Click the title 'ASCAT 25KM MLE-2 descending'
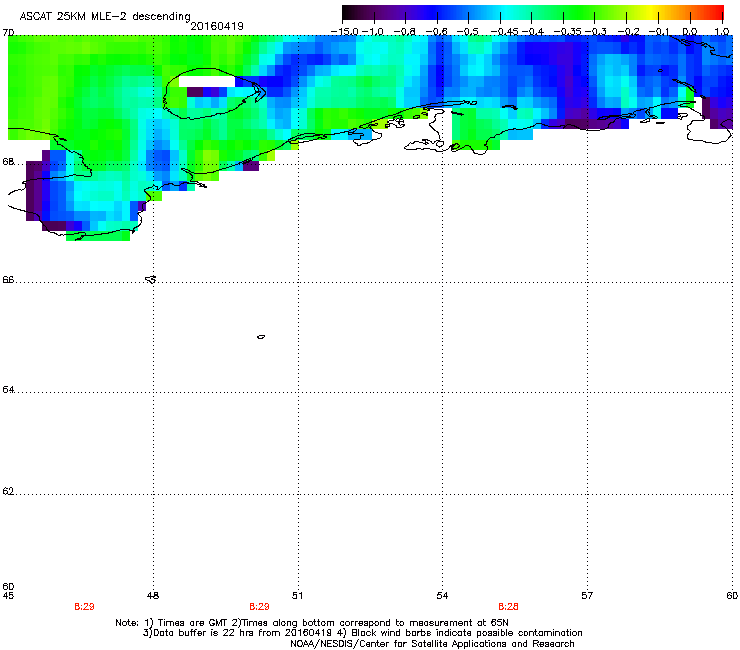This screenshot has height=650, width=740. pyautogui.click(x=105, y=16)
